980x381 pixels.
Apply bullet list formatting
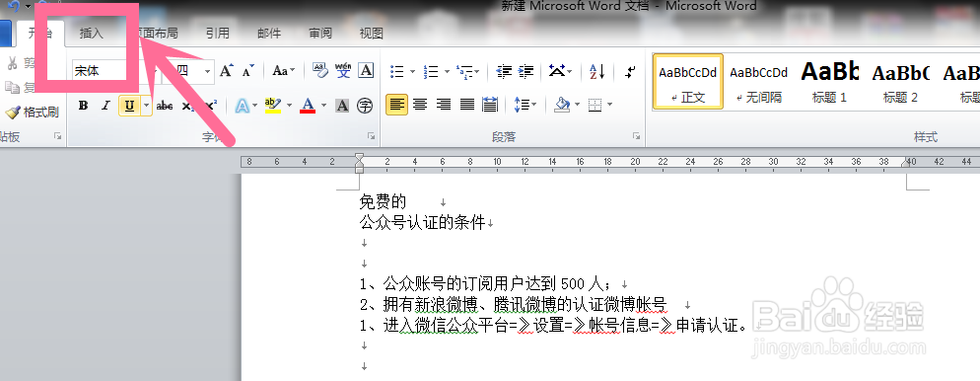click(397, 71)
